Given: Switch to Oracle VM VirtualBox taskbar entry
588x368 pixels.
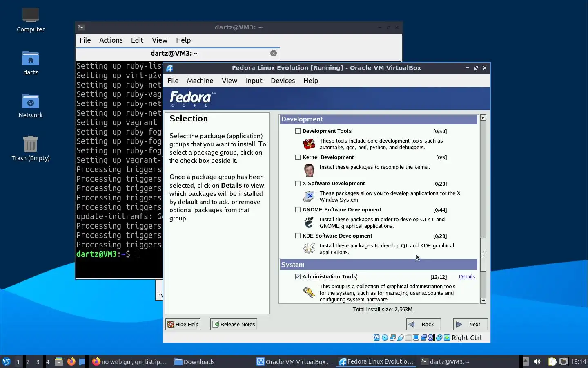Looking at the screenshot, I should point(295,361).
